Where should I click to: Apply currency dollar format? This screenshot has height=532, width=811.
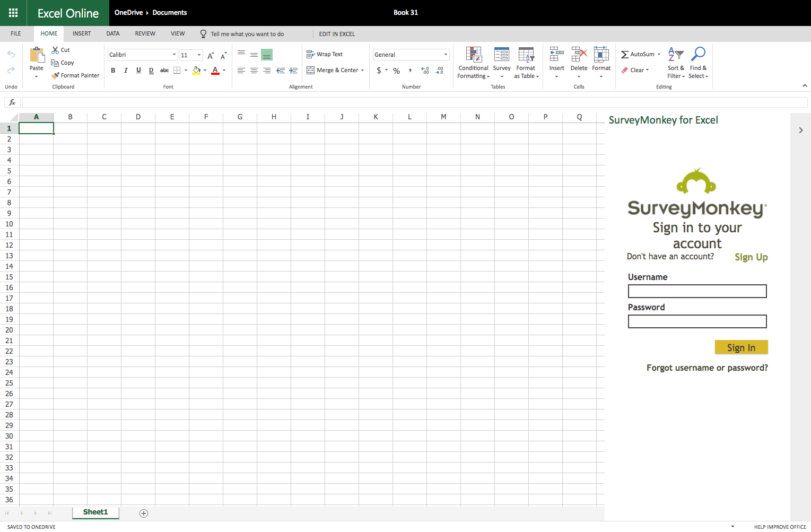[x=379, y=71]
